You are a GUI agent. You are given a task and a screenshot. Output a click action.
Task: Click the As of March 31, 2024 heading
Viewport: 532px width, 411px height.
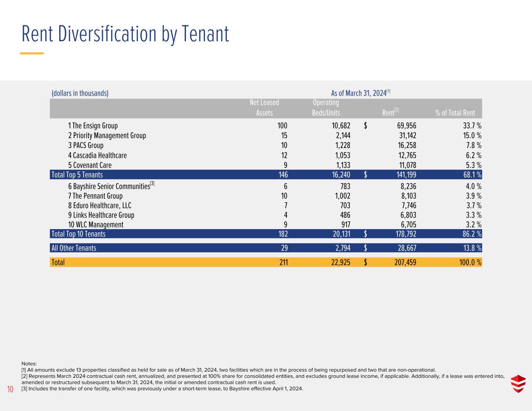pos(361,93)
